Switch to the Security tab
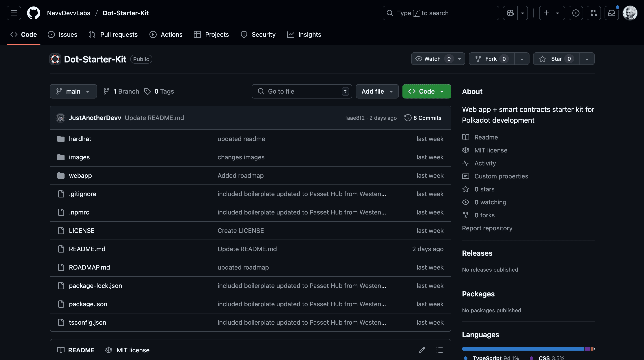The width and height of the screenshot is (644, 360). (x=258, y=34)
